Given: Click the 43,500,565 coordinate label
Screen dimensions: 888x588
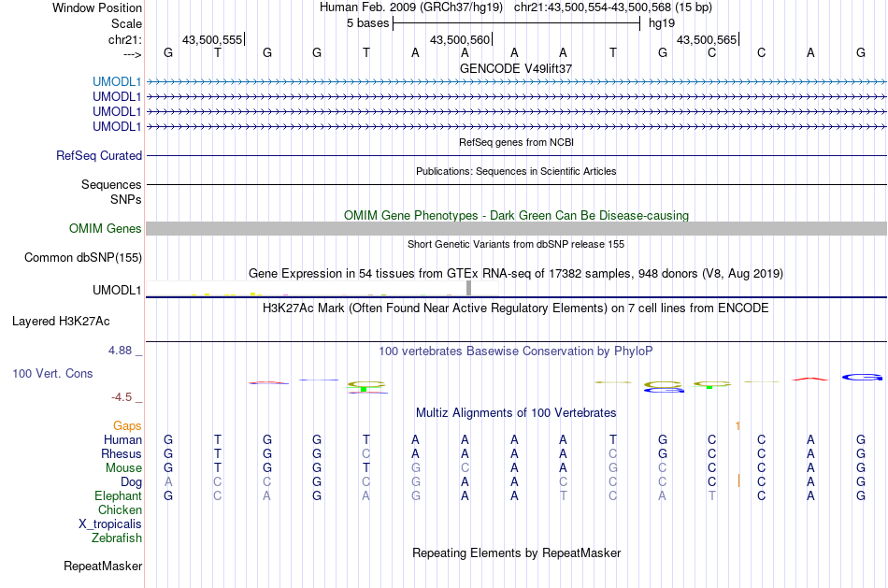Looking at the screenshot, I should (x=707, y=39).
